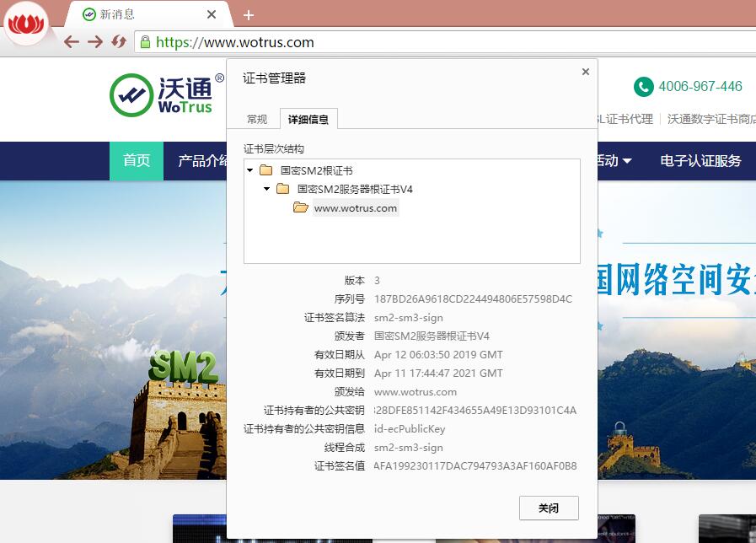756x543 pixels.
Task: Switch to the 常规 tab
Action: tap(257, 120)
